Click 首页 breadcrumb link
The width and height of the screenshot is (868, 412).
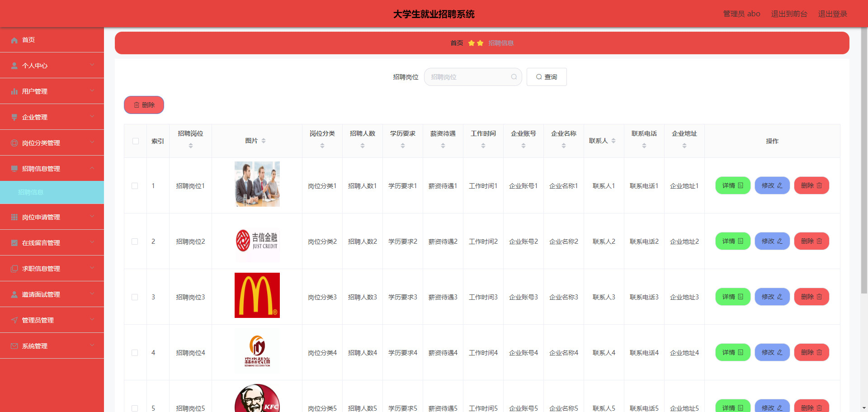pos(457,43)
